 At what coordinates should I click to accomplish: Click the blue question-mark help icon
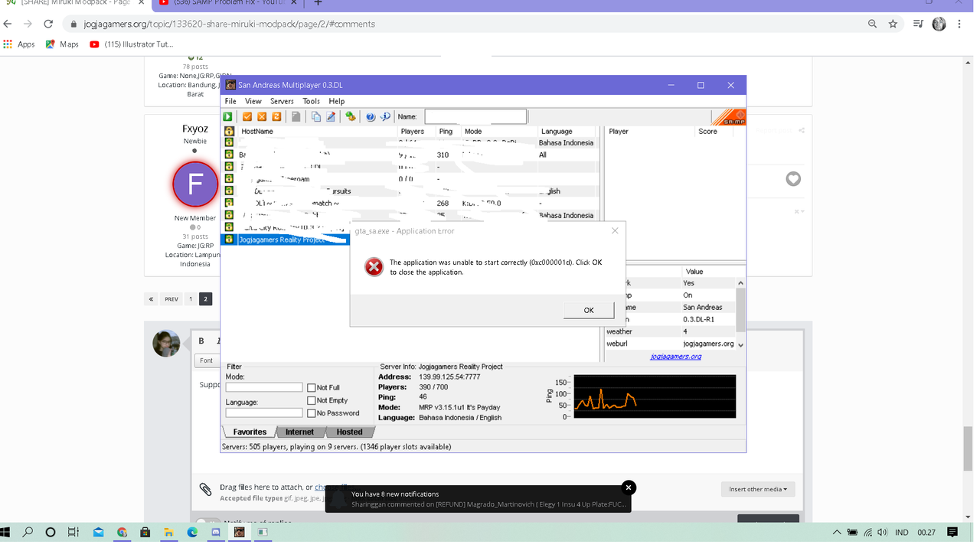(371, 116)
